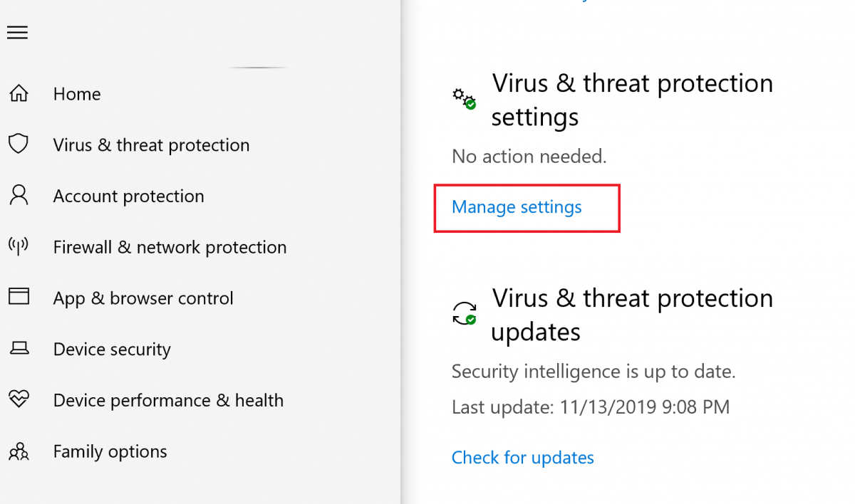The image size is (855, 504).
Task: Open Firewall & network protection section
Action: pyautogui.click(x=170, y=248)
